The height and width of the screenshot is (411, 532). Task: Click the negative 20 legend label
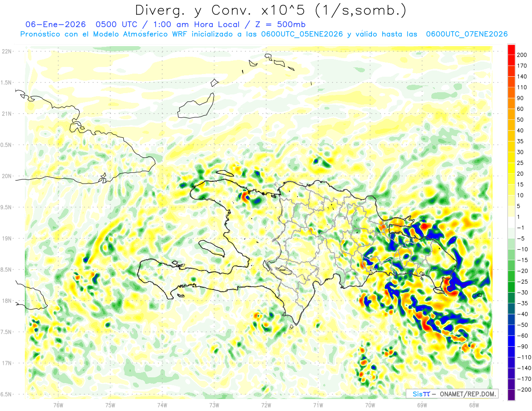pos(523,271)
